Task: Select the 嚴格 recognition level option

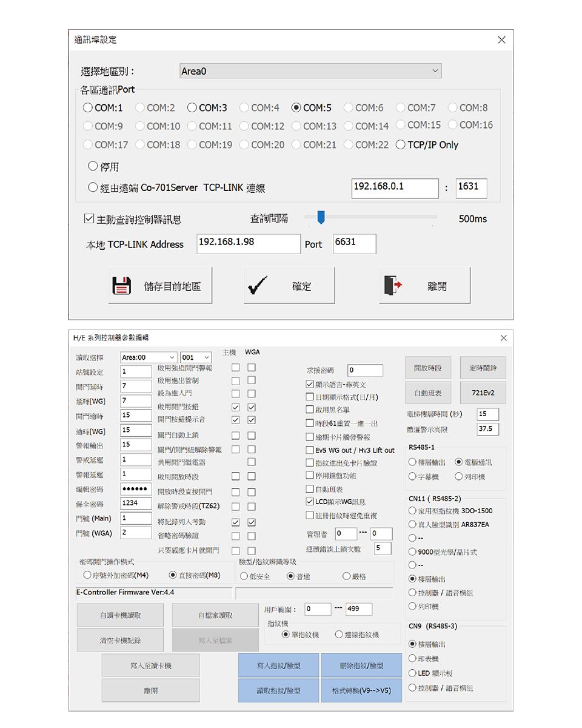Action: 347,576
